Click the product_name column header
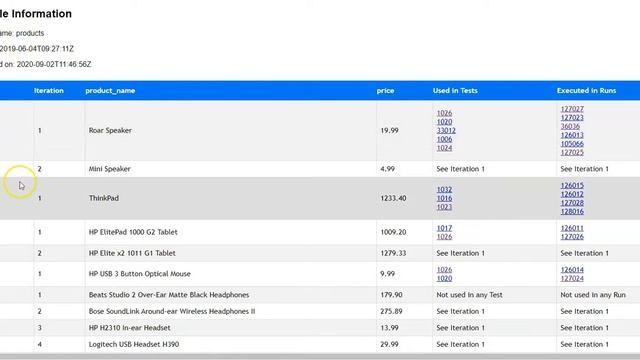This screenshot has height=360, width=640. pyautogui.click(x=110, y=91)
